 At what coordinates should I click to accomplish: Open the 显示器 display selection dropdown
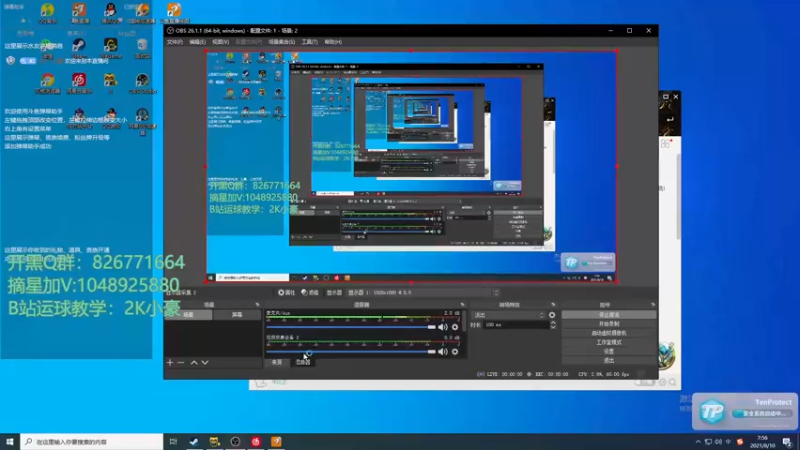tap(422, 292)
